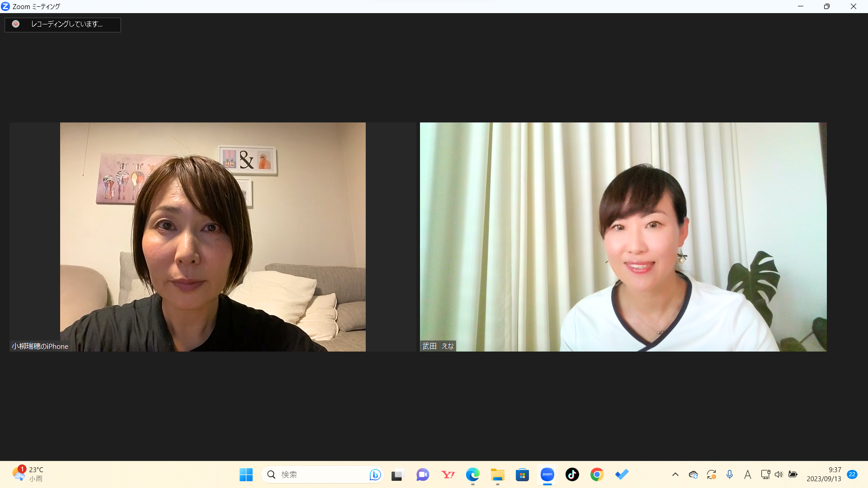Click the 小柳瑞穂のiPhone name label
This screenshot has height=488, width=868.
click(x=40, y=346)
